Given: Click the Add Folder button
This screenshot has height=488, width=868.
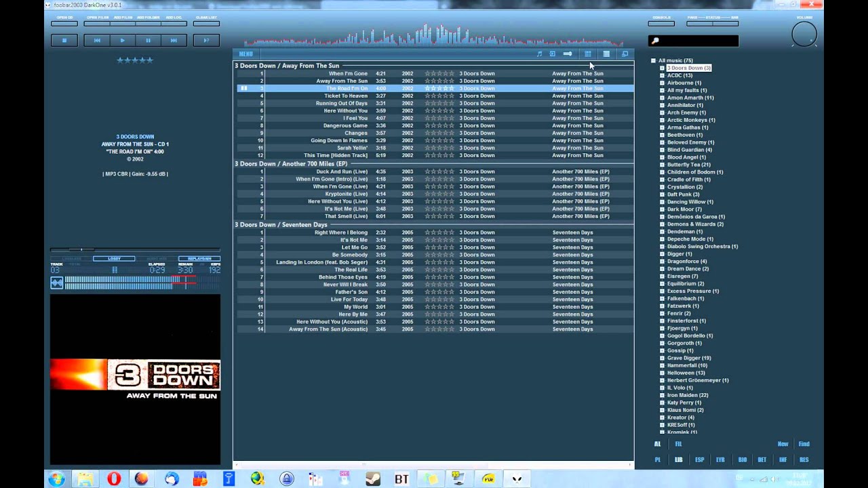Looking at the screenshot, I should point(149,22).
